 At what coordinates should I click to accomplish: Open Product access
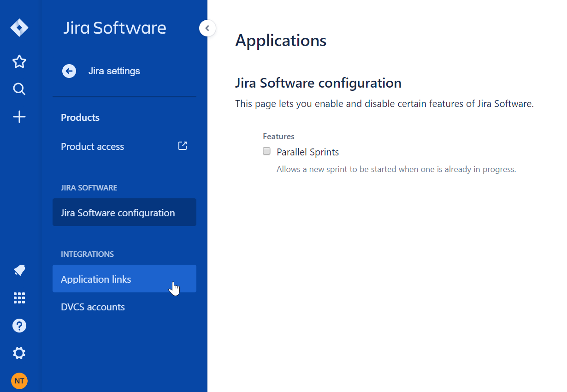click(x=124, y=147)
